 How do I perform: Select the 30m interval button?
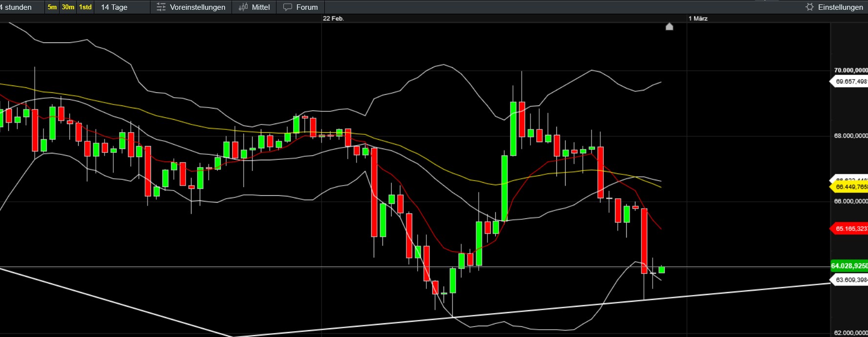68,7
